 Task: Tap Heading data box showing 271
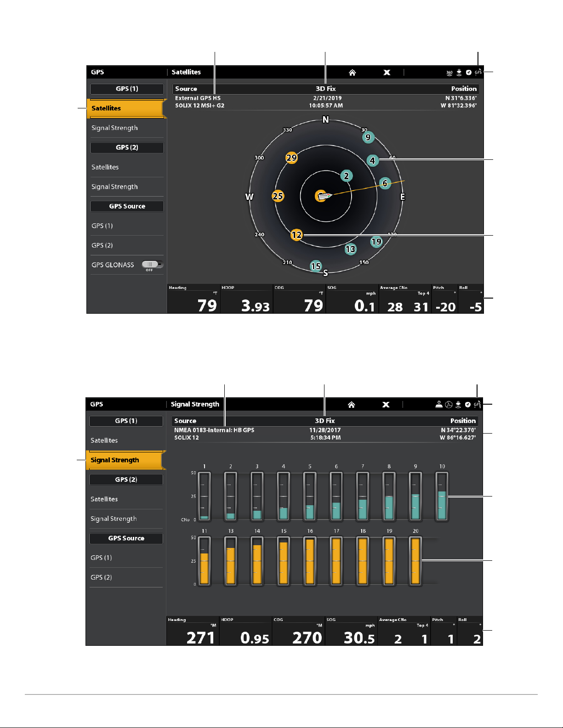[x=193, y=632]
